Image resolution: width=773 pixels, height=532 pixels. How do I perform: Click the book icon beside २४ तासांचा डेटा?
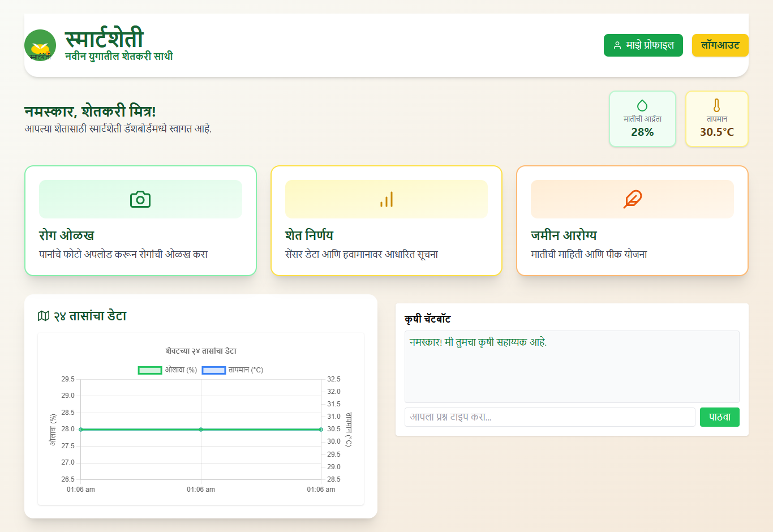click(x=43, y=316)
